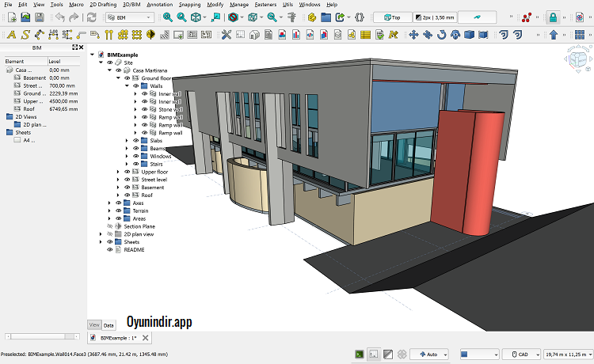The width and height of the screenshot is (594, 364).
Task: Select the Section plane tool icon
Action: [150, 35]
